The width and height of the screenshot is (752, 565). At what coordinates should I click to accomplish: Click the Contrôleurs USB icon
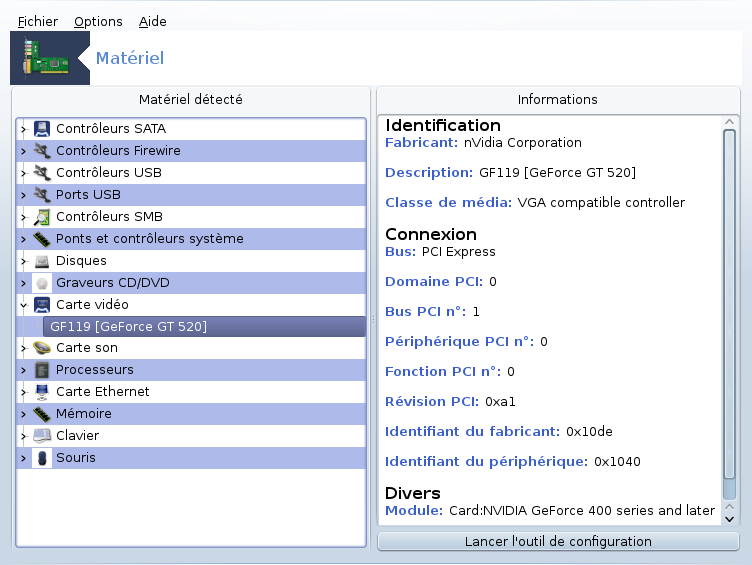[x=42, y=173]
